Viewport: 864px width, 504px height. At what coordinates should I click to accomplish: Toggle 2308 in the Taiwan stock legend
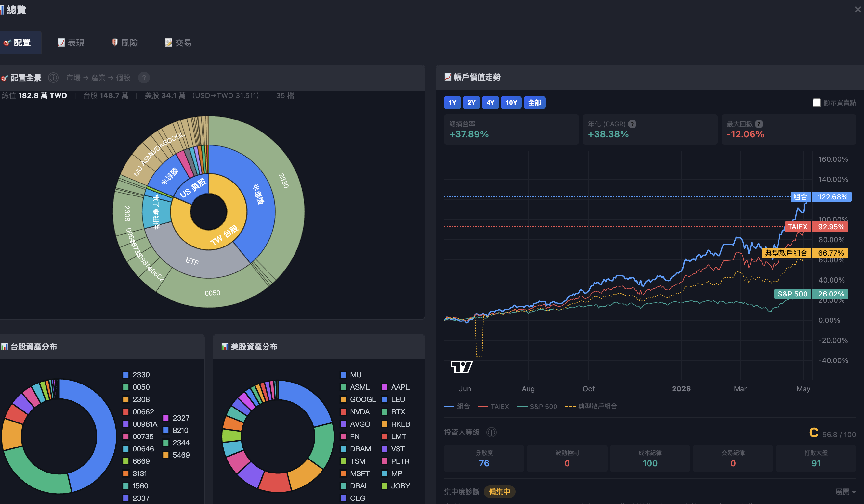[x=137, y=399]
